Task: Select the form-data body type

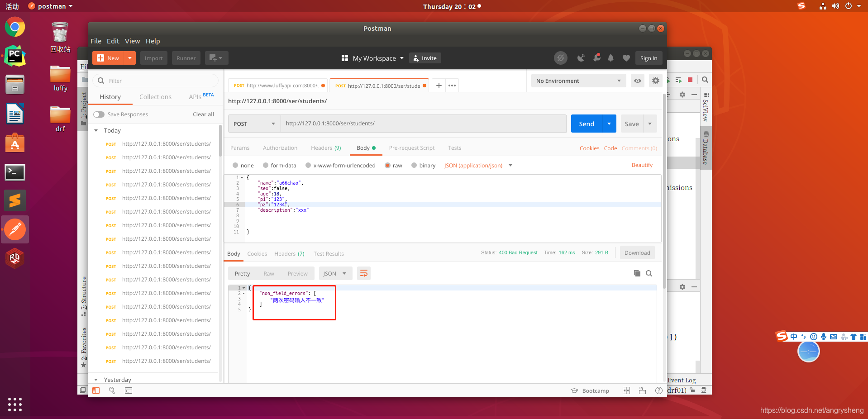Action: click(266, 165)
